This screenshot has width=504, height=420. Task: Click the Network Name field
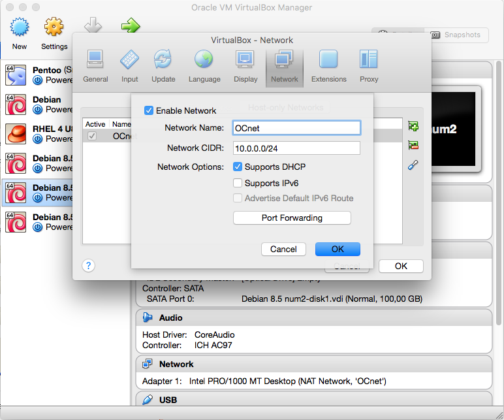click(296, 128)
